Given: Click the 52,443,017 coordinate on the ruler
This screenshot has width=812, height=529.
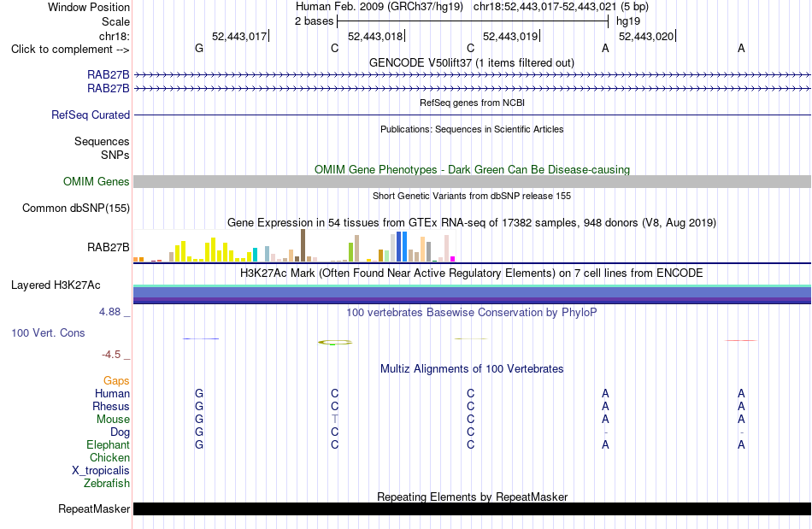Looking at the screenshot, I should coord(239,36).
